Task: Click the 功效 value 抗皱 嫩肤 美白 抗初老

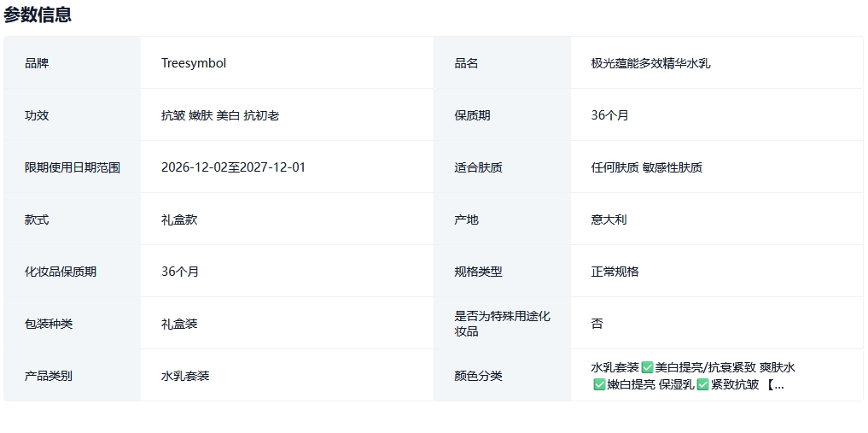Action: click(x=220, y=115)
